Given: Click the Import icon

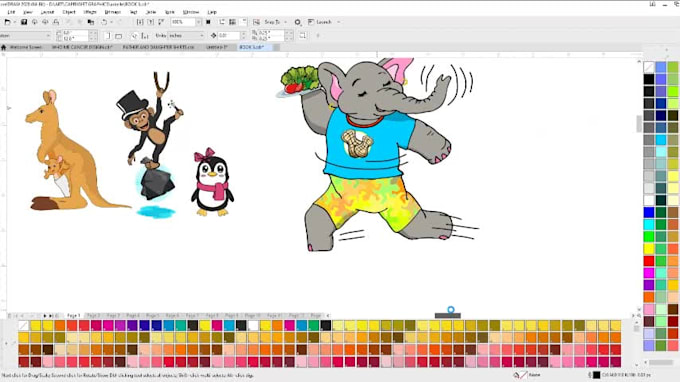Looking at the screenshot, I should [140, 22].
